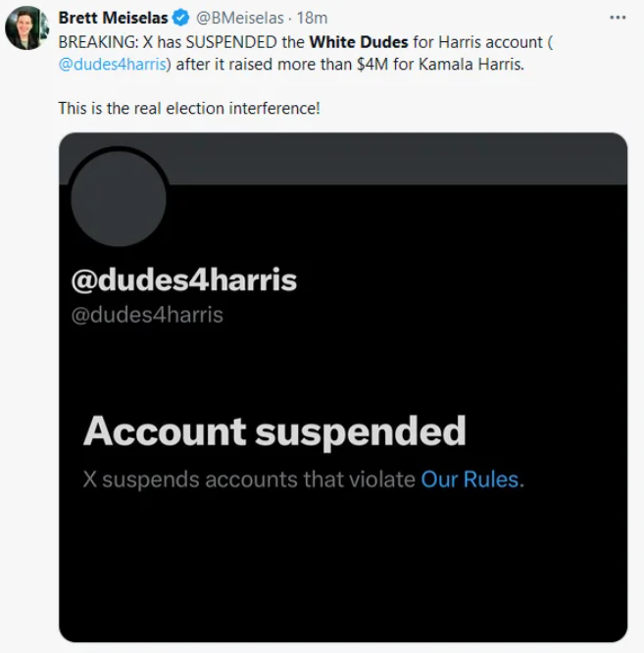Image resolution: width=644 pixels, height=653 pixels.
Task: Click the Account suspended heading
Action: point(274,431)
